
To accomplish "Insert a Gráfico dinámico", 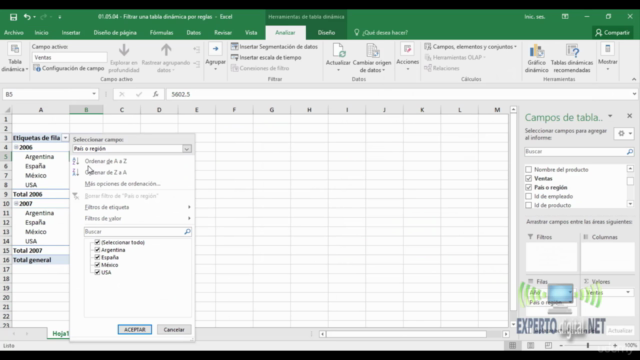I will point(536,58).
